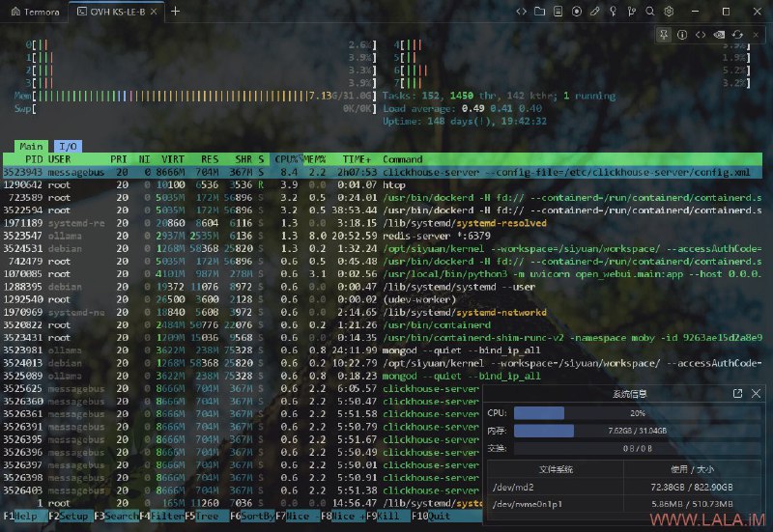Click the search magnifier in title bar
The height and width of the screenshot is (532, 773).
pos(650,12)
